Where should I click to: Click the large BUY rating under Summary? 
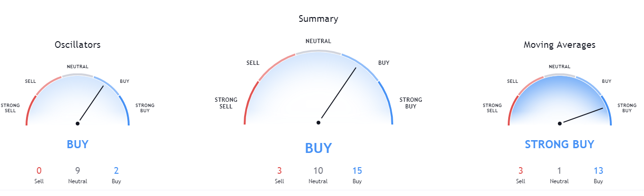point(318,148)
